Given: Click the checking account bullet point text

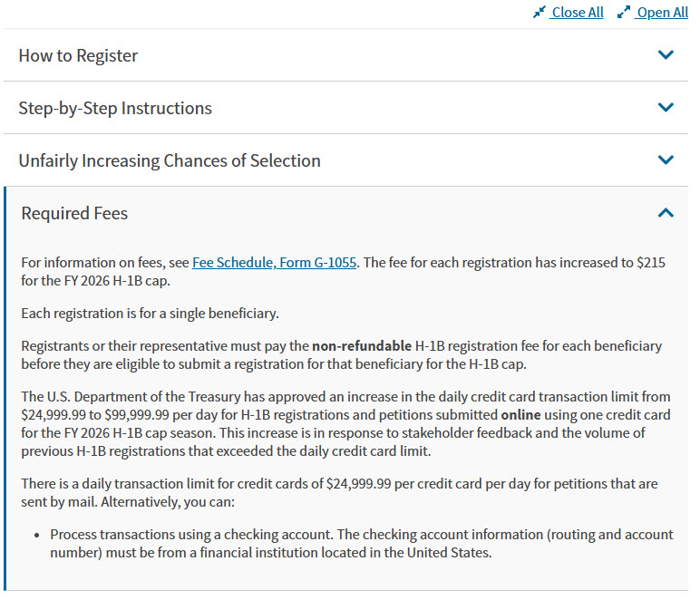Looking at the screenshot, I should (362, 543).
